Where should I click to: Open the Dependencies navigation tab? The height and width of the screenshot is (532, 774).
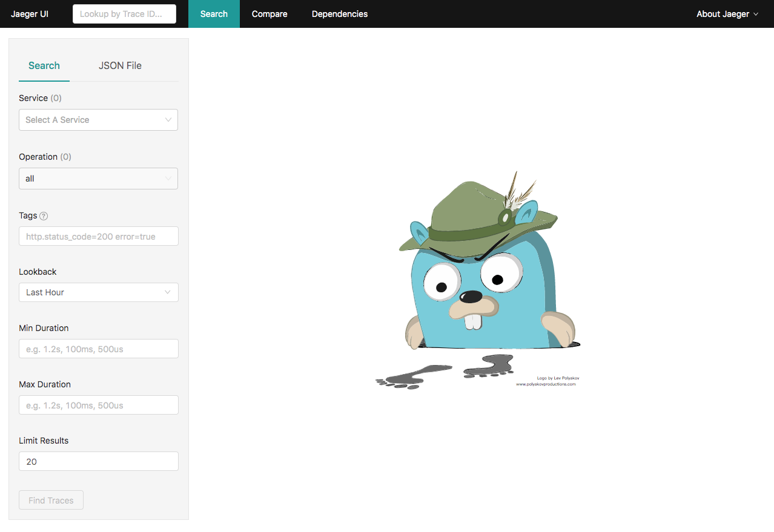coord(340,14)
